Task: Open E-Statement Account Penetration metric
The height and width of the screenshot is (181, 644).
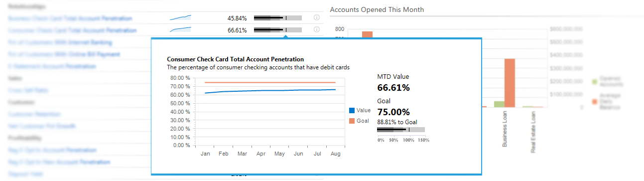Action: [52, 66]
